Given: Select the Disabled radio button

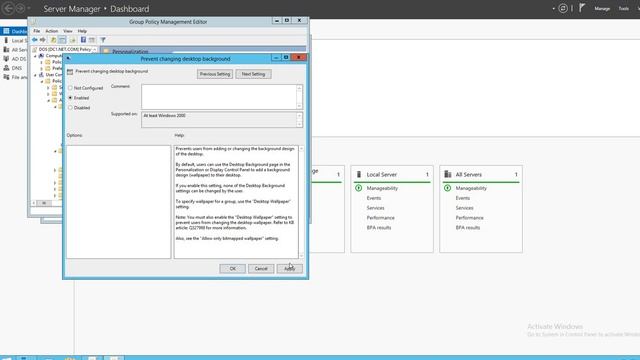Looking at the screenshot, I should (x=70, y=108).
